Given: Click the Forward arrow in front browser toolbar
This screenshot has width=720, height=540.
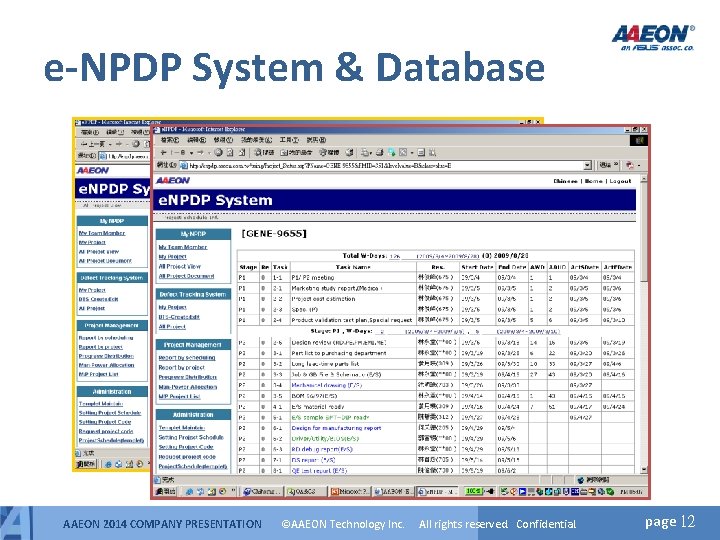Looking at the screenshot, I should (x=200, y=152).
